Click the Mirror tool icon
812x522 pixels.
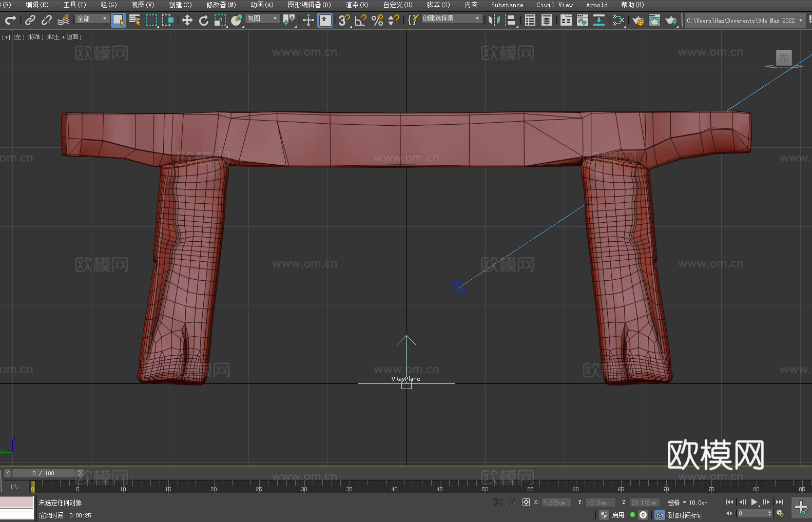(494, 20)
